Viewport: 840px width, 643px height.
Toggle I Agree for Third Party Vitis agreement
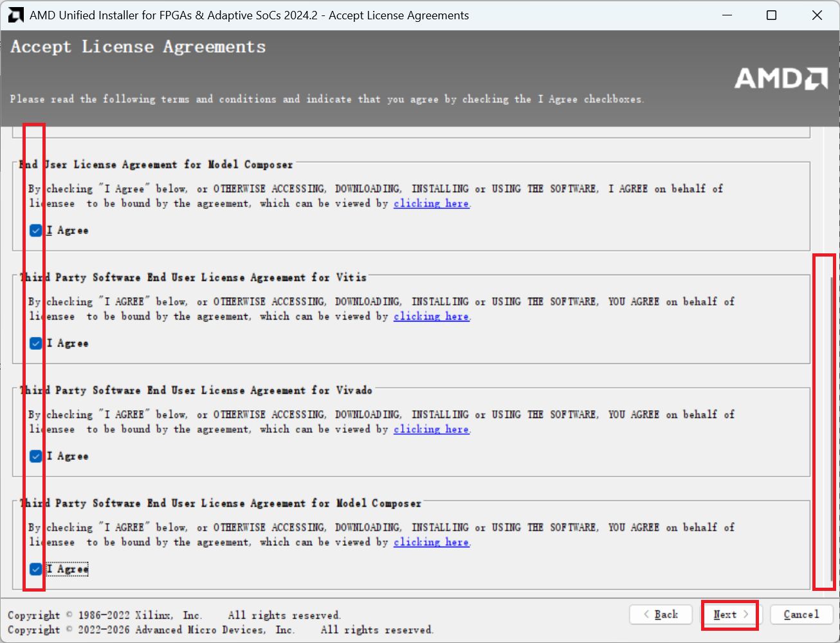coord(36,343)
